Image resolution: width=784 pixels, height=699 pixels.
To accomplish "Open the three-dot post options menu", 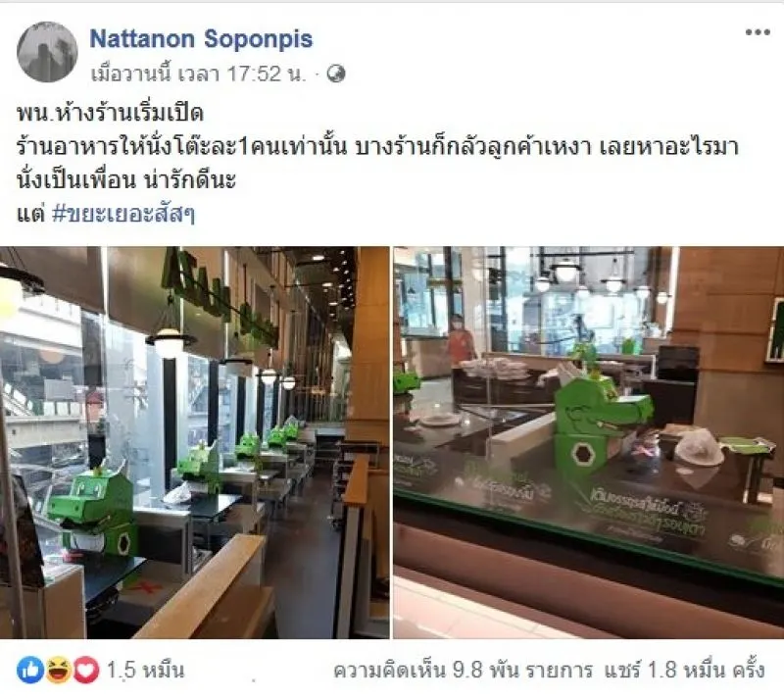I will 758,32.
